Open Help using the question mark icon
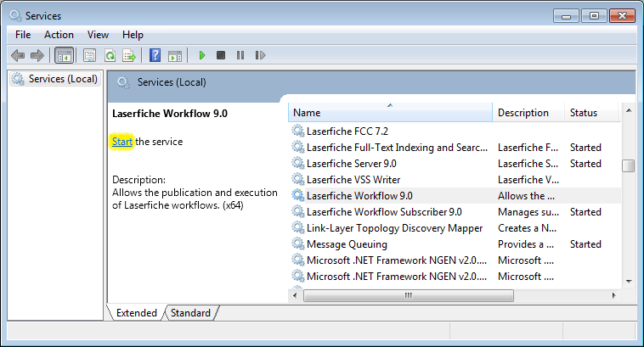Viewport: 644px width, 347px height. 155,55
